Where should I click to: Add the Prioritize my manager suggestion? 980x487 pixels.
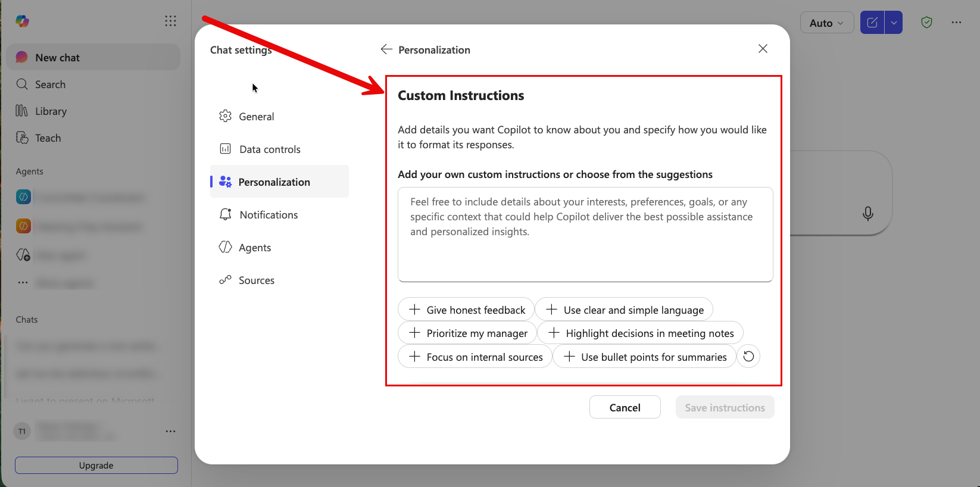pos(467,333)
